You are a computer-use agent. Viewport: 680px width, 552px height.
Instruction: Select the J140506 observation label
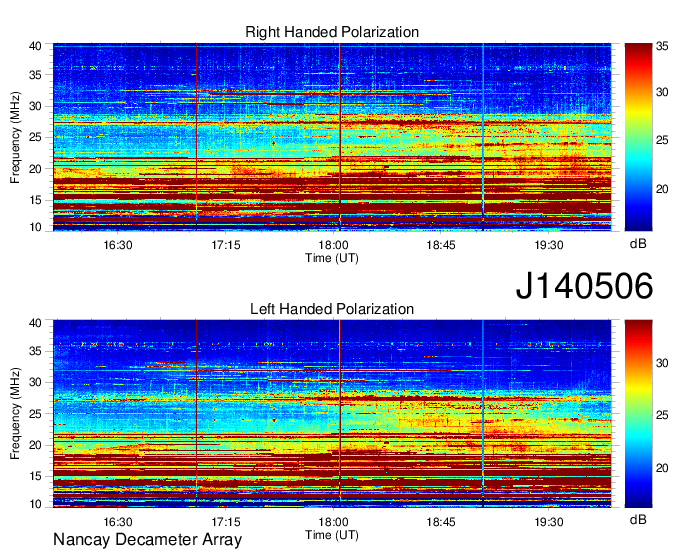(584, 286)
